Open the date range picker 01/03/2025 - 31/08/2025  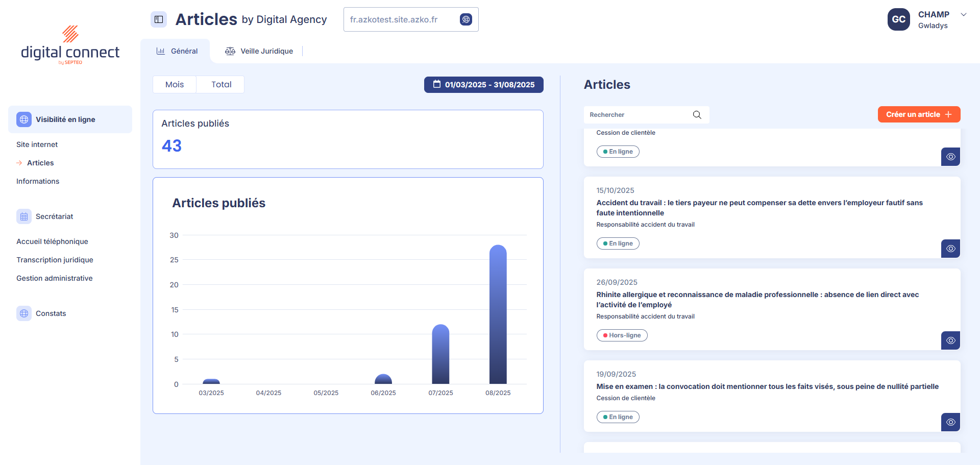pyautogui.click(x=483, y=85)
